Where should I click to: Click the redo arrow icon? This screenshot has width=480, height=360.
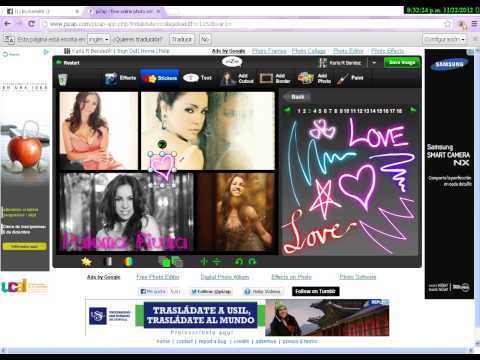252,262
